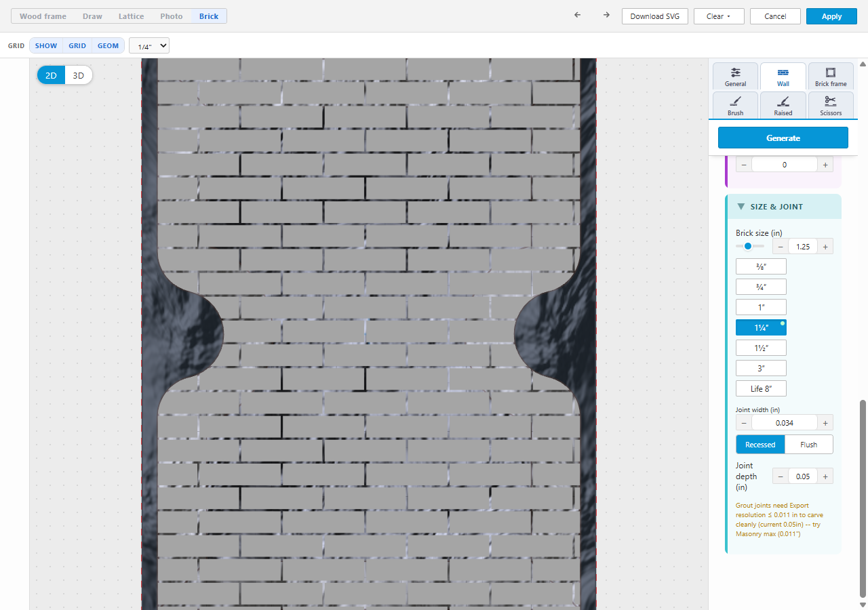The height and width of the screenshot is (610, 868).
Task: Select the Scissors tool
Action: pyautogui.click(x=831, y=105)
